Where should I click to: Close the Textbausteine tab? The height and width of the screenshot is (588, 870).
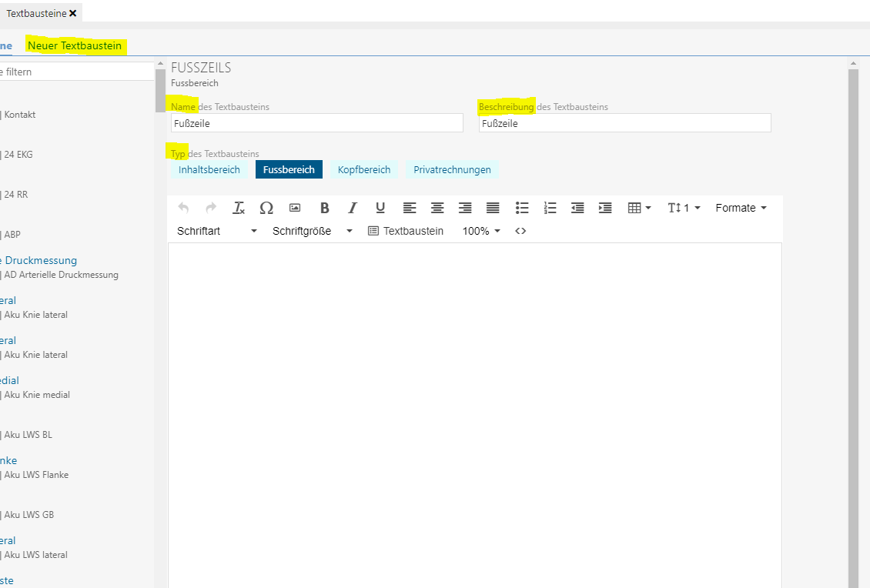coord(73,13)
